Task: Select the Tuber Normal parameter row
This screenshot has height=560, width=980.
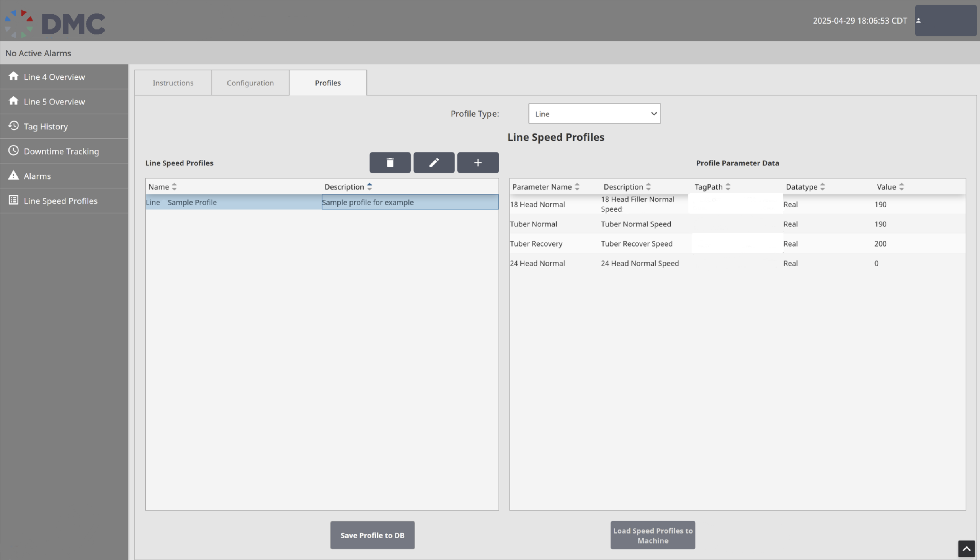Action: pyautogui.click(x=737, y=224)
